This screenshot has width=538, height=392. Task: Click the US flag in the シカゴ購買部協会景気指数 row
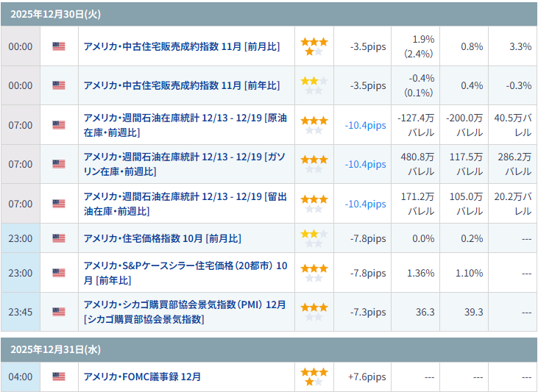59,312
